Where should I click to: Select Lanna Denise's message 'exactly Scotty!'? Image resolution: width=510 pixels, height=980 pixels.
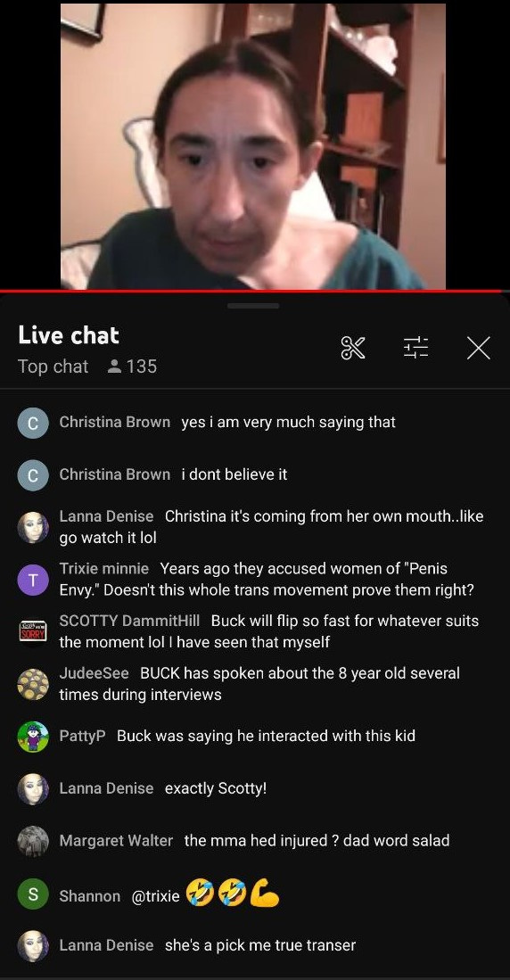216,789
